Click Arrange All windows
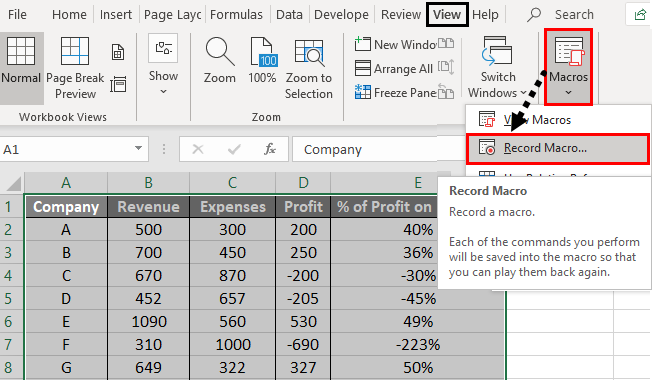Viewport: 652px width, 380px height. [394, 68]
